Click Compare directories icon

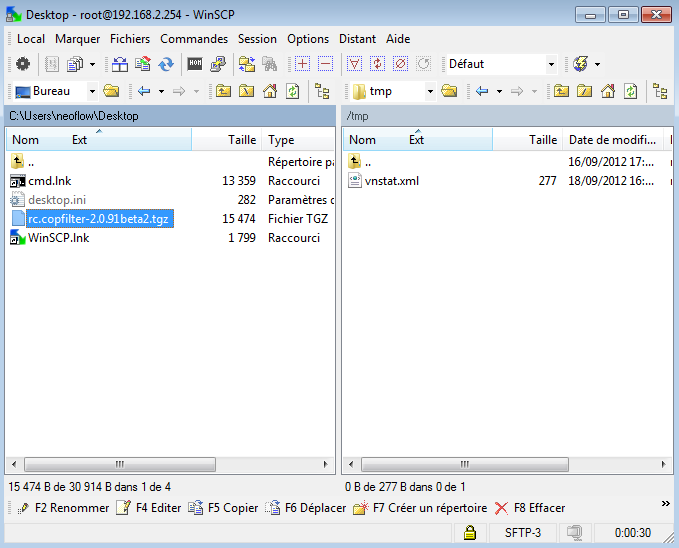click(x=247, y=64)
